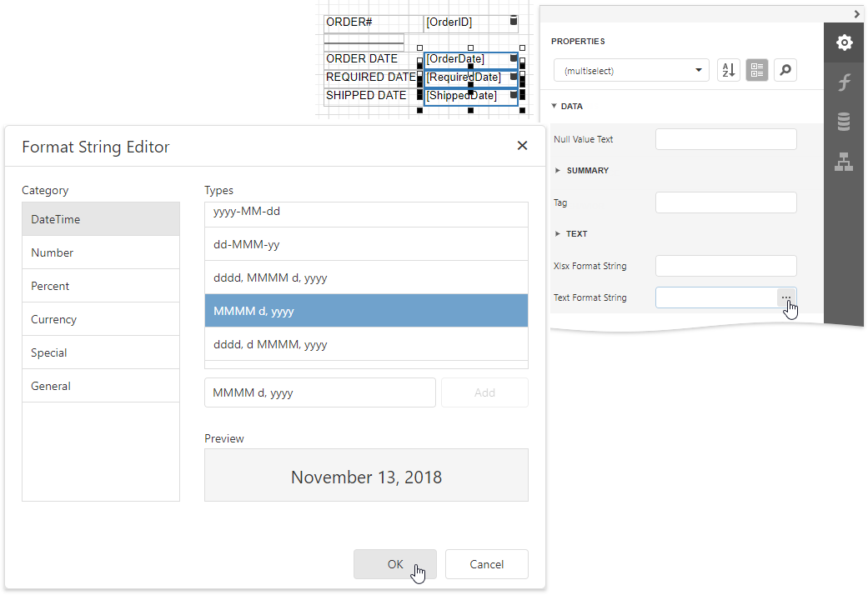
Task: Collapse the DATA section
Action: 554,107
